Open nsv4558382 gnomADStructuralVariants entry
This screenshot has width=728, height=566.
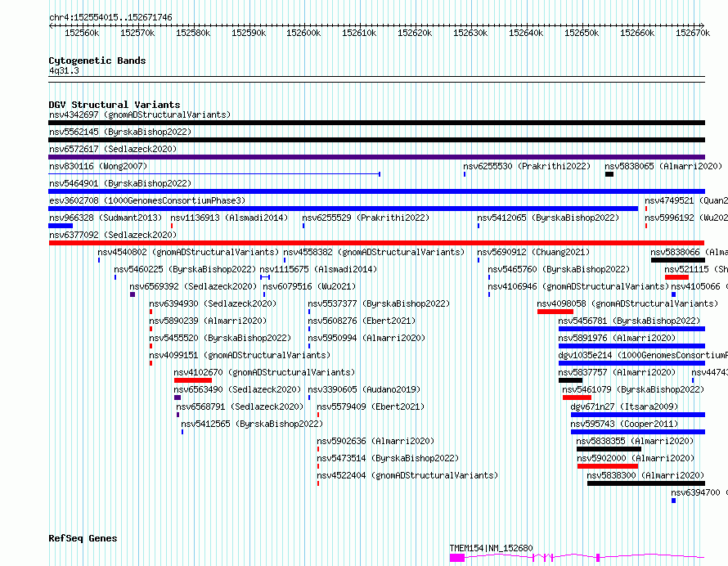coord(374,252)
